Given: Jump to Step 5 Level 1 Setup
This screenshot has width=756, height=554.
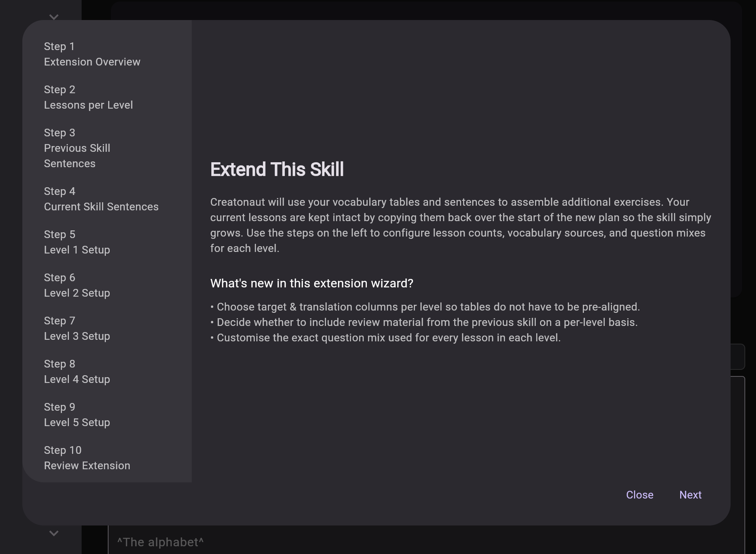Looking at the screenshot, I should [x=77, y=242].
